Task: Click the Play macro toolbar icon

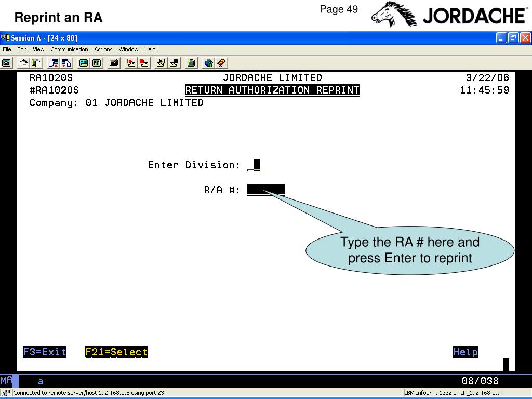Action: pyautogui.click(x=161, y=63)
